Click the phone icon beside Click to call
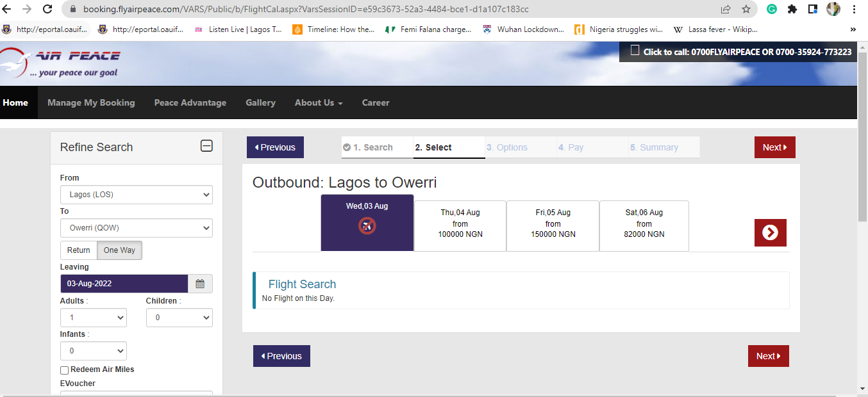 [x=635, y=51]
